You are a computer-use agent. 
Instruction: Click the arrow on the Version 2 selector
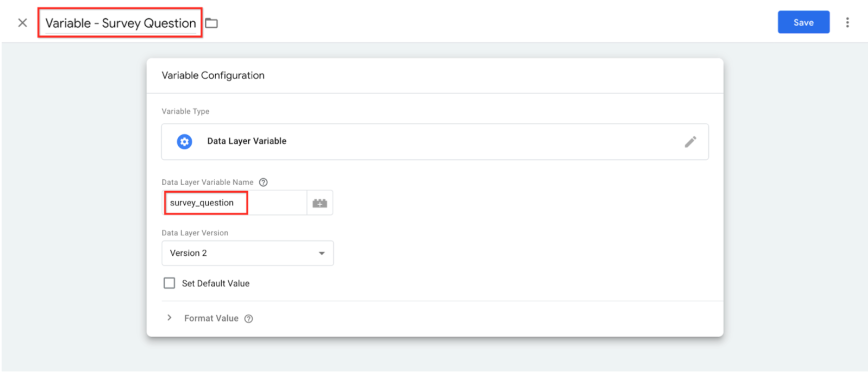point(322,253)
